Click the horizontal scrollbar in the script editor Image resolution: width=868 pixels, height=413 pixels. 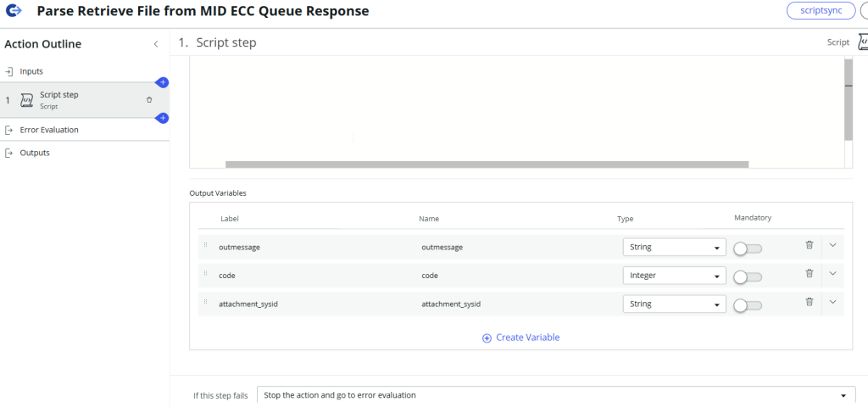pyautogui.click(x=487, y=165)
